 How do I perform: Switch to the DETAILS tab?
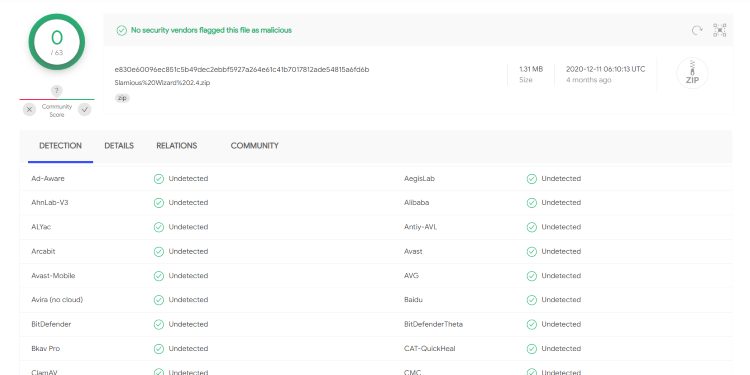pos(119,146)
